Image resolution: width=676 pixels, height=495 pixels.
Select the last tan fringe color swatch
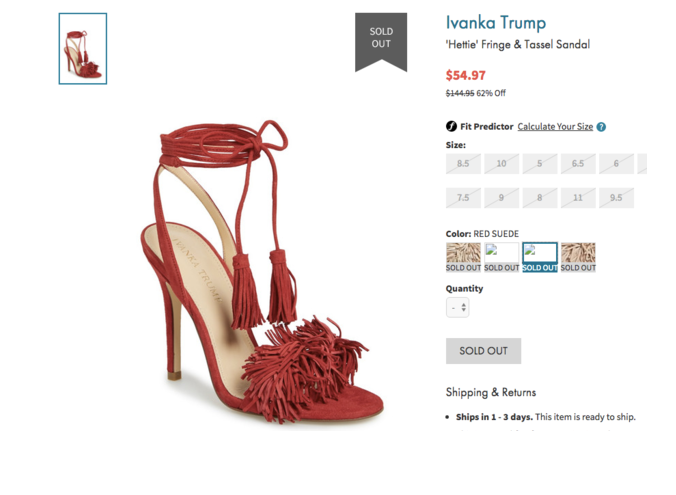(578, 257)
